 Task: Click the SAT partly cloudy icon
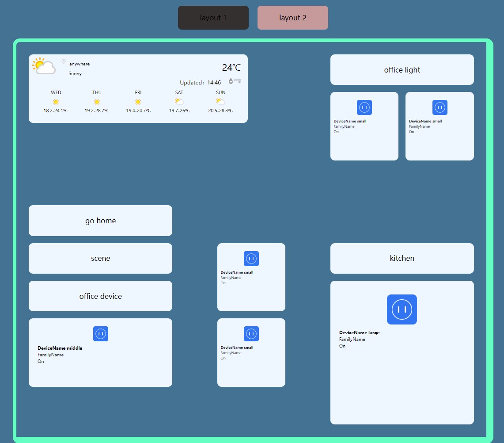click(179, 102)
